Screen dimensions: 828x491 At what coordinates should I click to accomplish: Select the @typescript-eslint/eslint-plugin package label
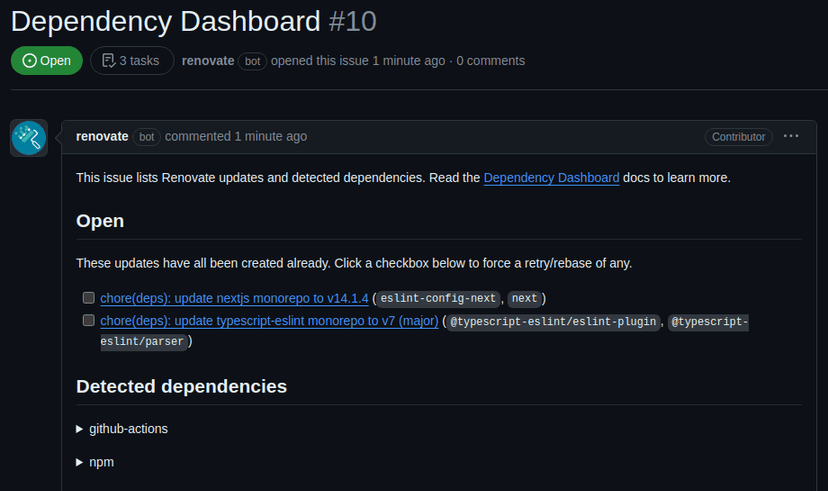click(553, 321)
